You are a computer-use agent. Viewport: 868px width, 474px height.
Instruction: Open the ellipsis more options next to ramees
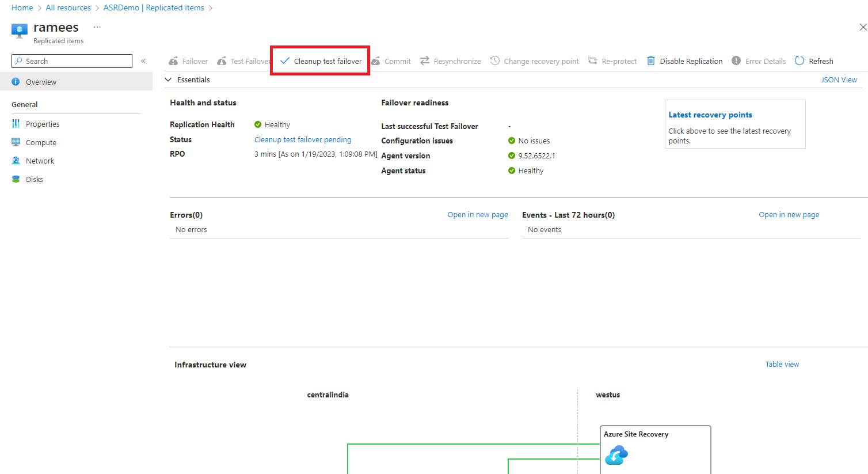click(97, 27)
